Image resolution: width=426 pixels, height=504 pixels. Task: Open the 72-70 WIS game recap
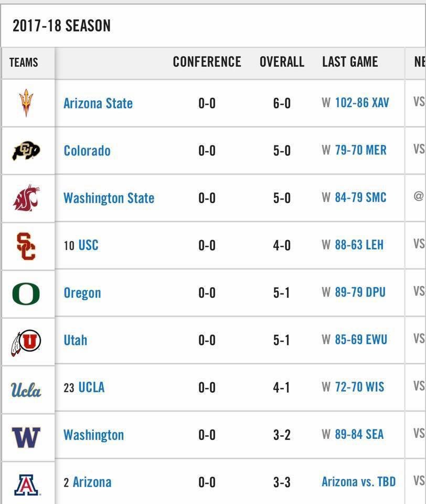coord(359,387)
